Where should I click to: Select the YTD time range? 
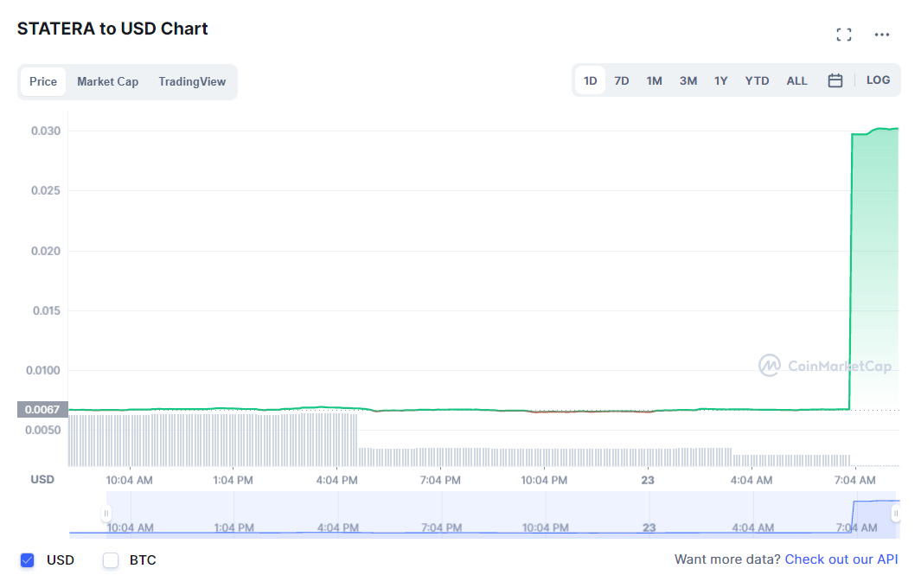coord(757,81)
